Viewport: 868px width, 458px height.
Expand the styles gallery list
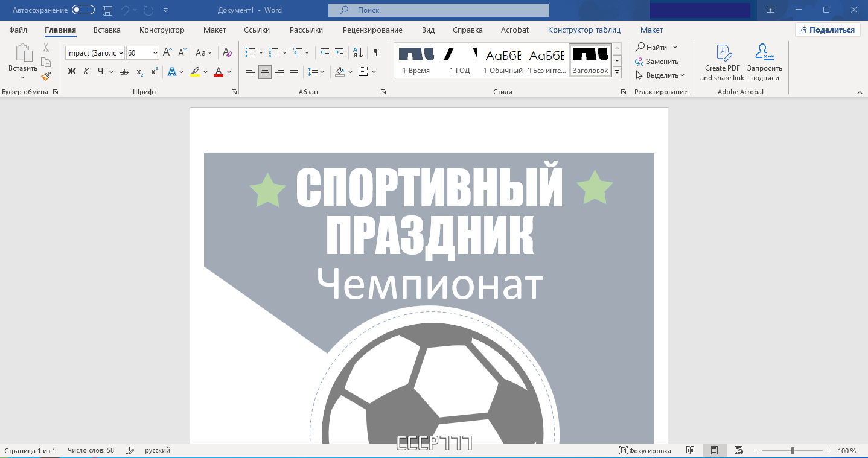point(617,72)
